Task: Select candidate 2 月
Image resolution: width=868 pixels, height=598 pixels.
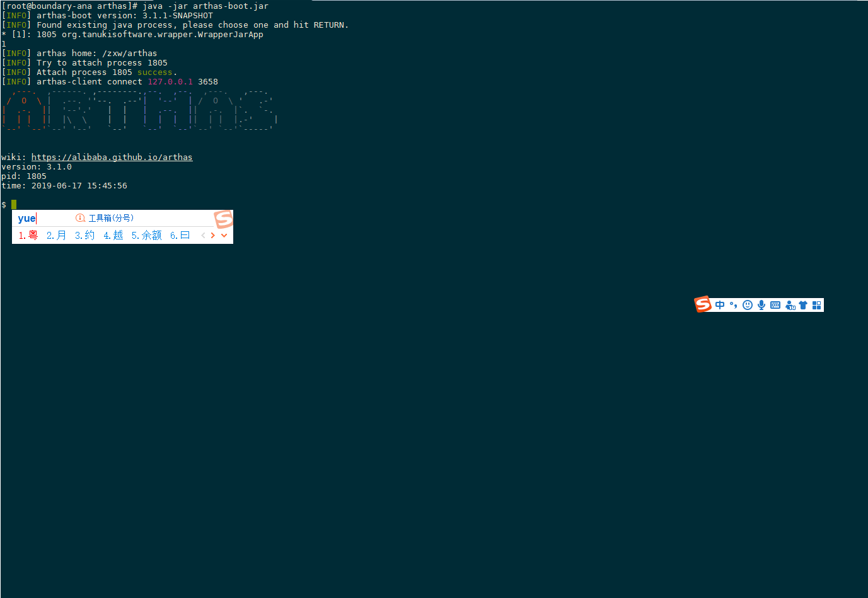Action: (x=57, y=235)
